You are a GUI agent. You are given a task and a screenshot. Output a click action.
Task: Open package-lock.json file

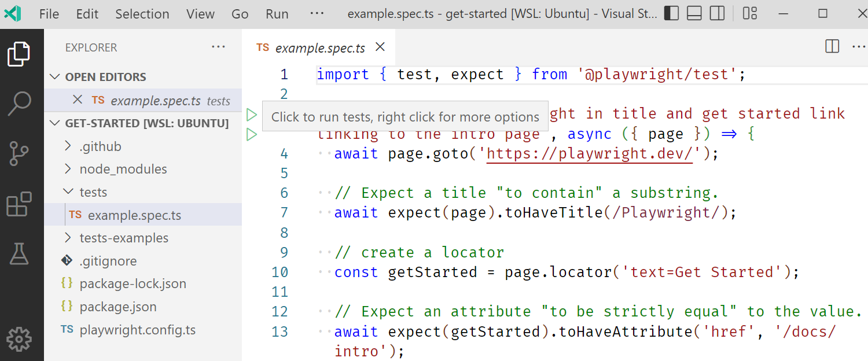coord(143,283)
